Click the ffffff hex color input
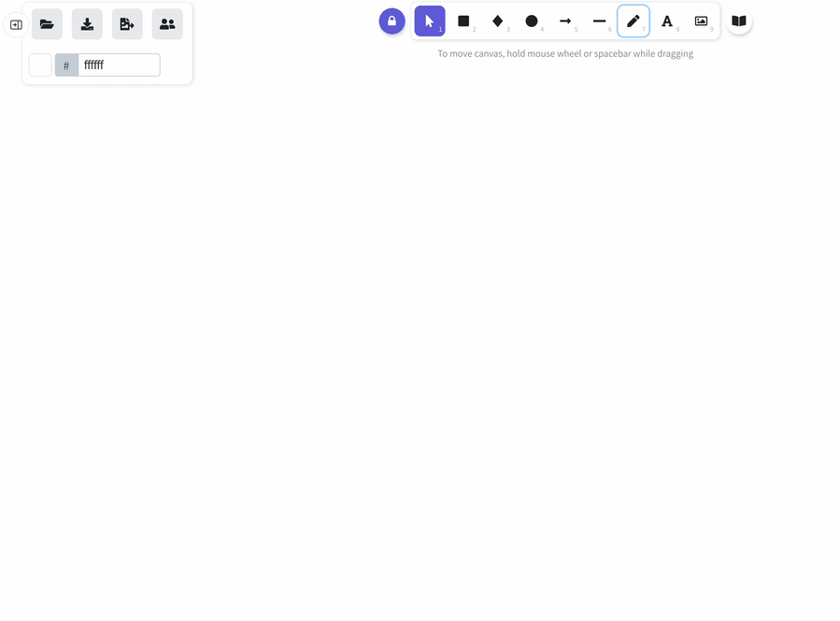 (117, 64)
